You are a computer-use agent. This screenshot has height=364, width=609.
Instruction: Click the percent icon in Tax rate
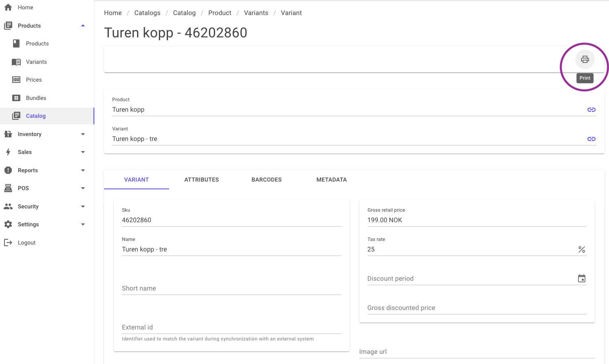pos(582,249)
